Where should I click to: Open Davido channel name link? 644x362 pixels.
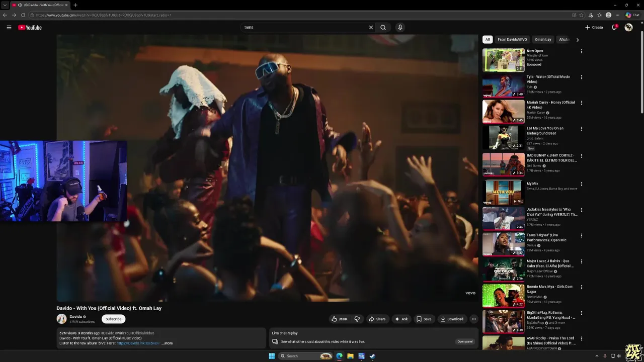tap(75, 317)
